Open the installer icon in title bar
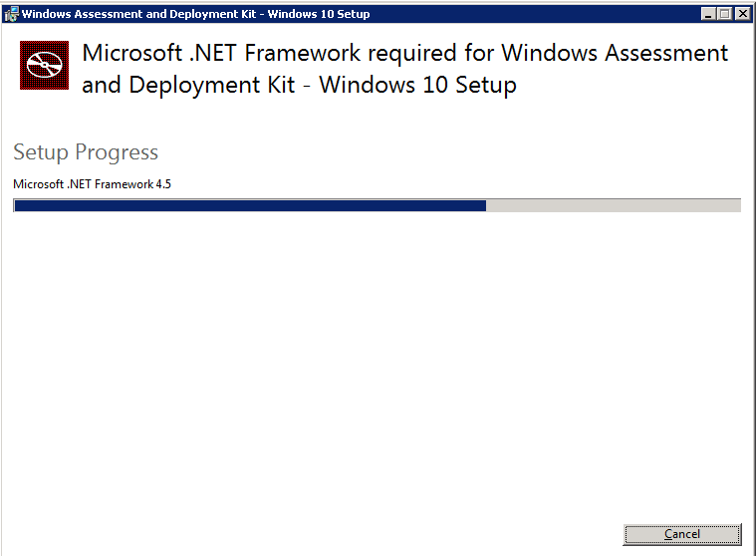This screenshot has height=556, width=756. tap(11, 14)
